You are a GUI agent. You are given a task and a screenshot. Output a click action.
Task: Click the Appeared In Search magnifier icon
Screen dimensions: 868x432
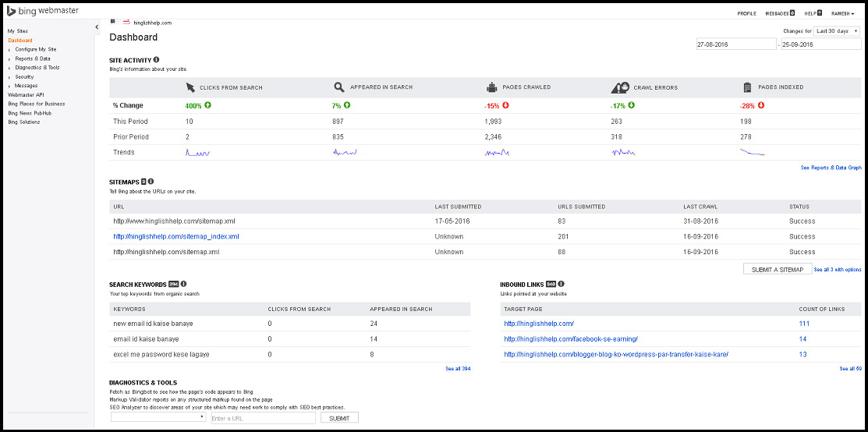point(339,87)
